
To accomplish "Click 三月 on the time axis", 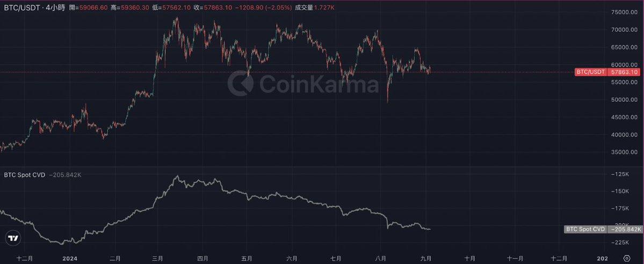I will pos(158,258).
